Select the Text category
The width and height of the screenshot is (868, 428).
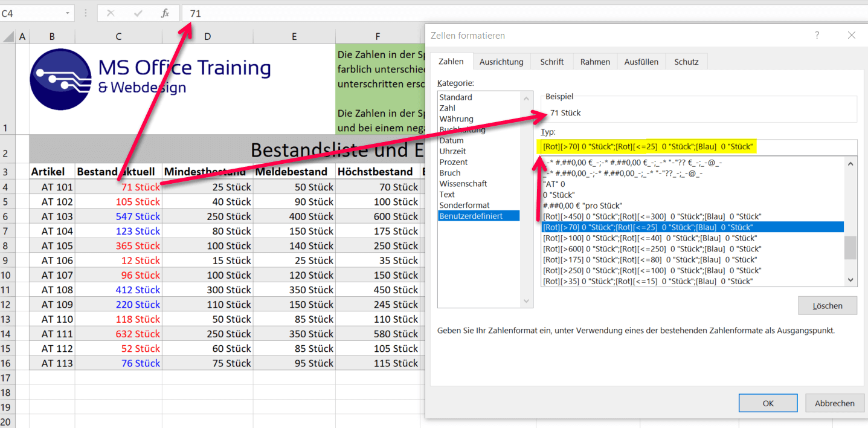tap(479, 195)
